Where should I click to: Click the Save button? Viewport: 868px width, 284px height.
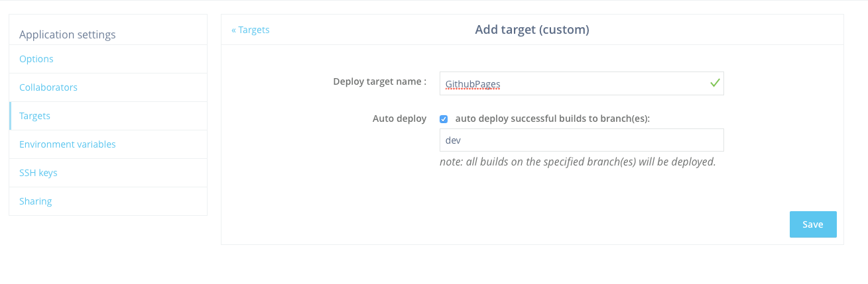[813, 224]
